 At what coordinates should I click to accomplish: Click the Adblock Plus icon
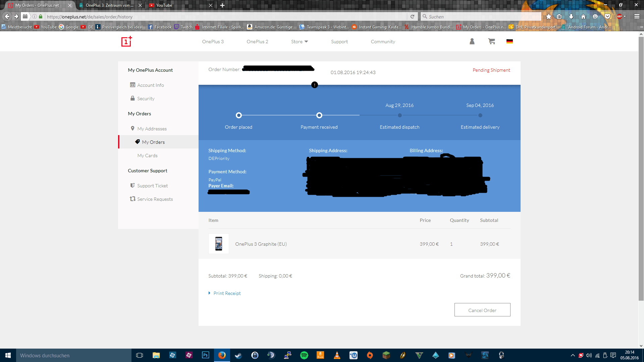pyautogui.click(x=619, y=16)
